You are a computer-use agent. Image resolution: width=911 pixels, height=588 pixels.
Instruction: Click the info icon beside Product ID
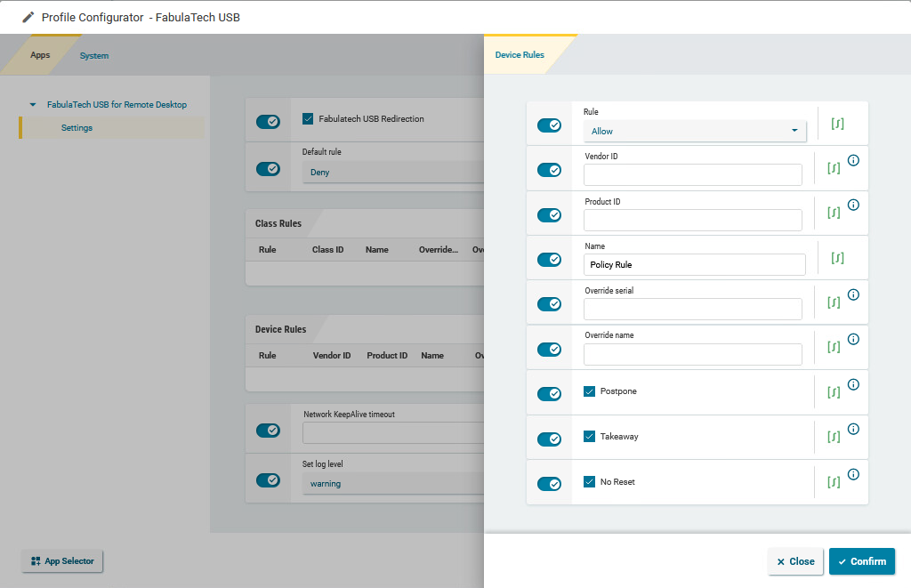click(x=853, y=205)
